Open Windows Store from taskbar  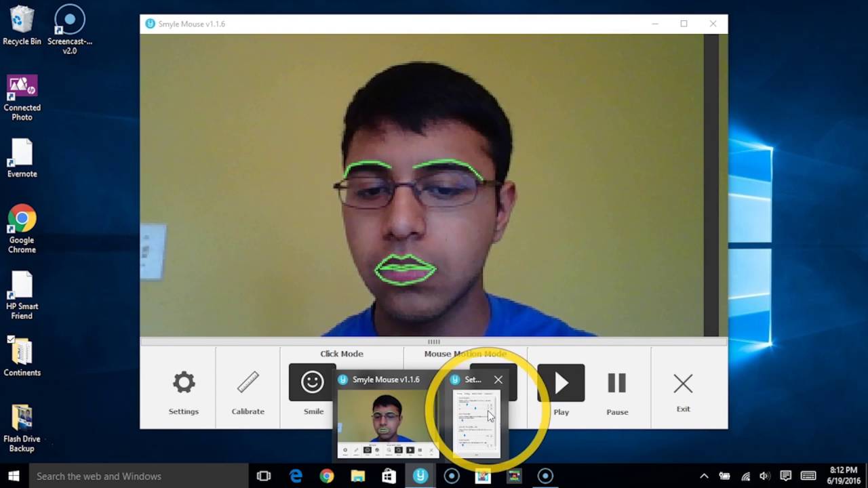(389, 476)
